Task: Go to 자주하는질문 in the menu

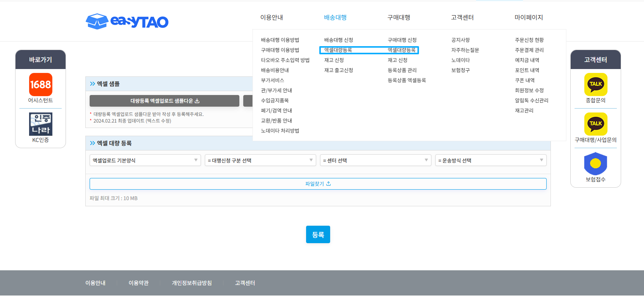Action: [465, 50]
